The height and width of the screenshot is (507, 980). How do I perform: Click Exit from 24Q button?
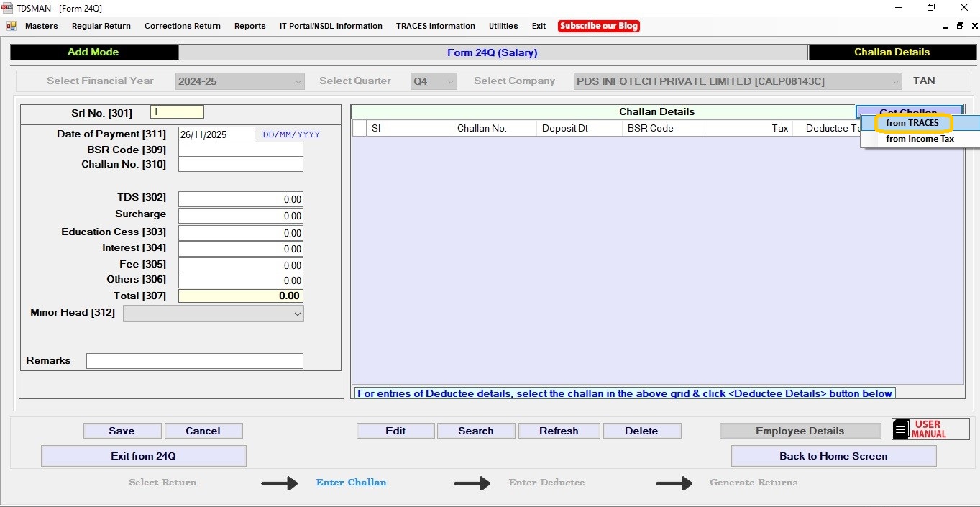point(143,456)
